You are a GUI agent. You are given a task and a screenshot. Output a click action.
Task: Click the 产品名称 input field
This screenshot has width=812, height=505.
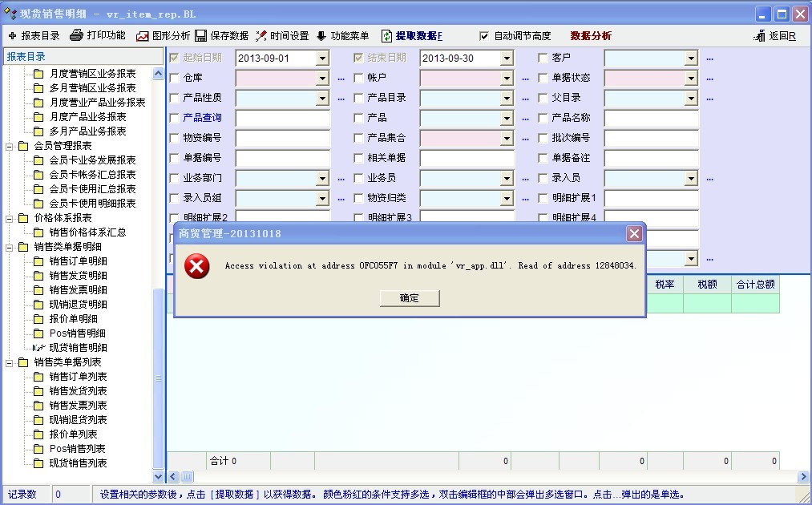click(x=651, y=118)
